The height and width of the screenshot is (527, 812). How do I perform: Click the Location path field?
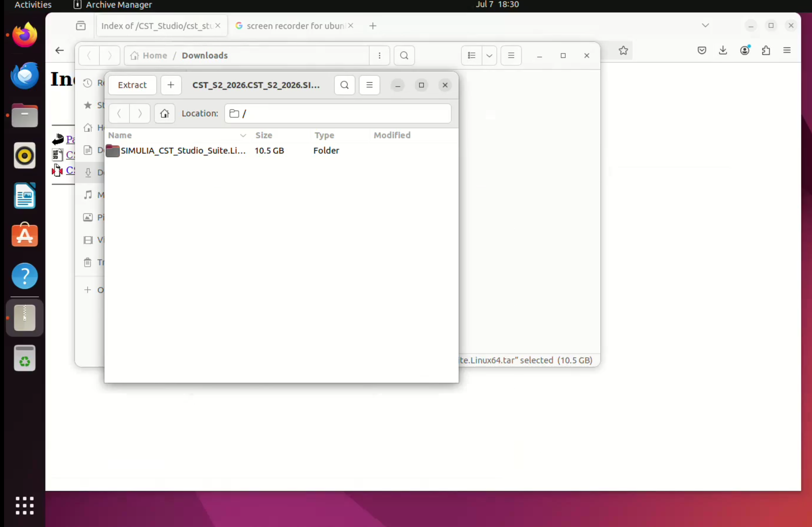[x=338, y=113]
